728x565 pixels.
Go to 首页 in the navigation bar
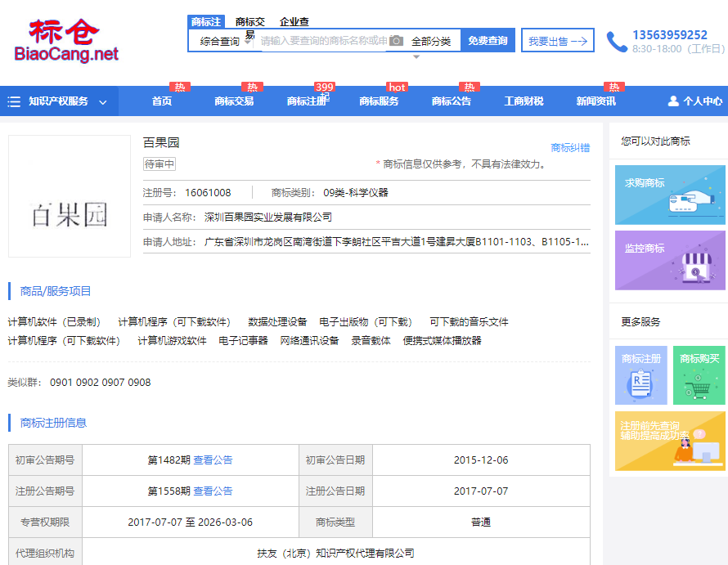point(162,101)
